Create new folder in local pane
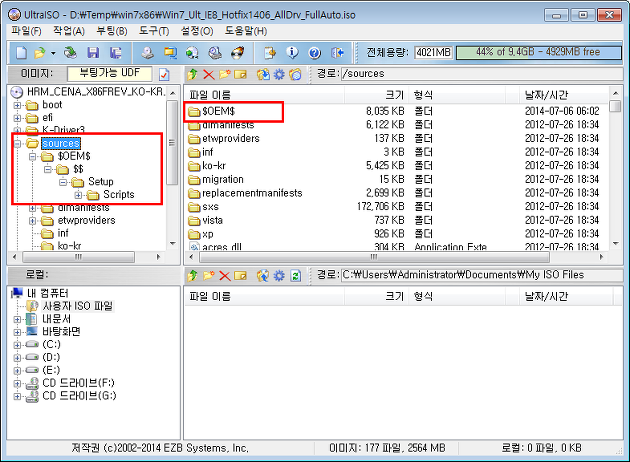The image size is (630, 462). point(209,276)
